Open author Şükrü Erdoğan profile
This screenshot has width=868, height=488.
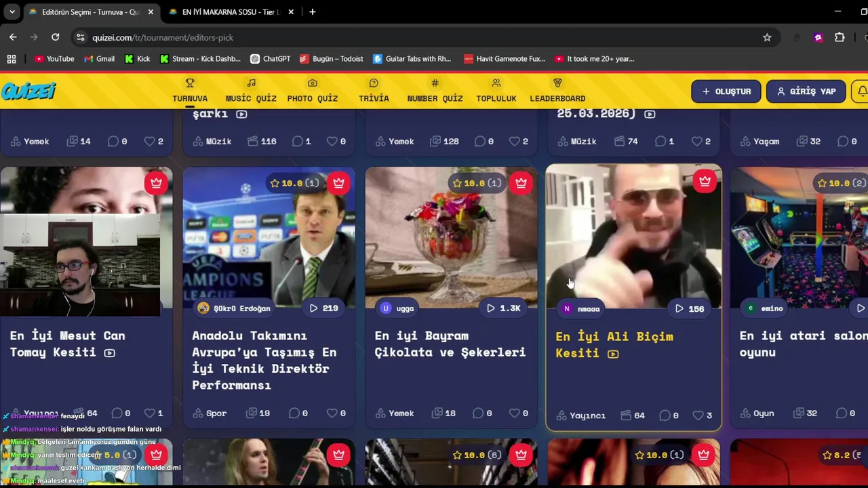[x=234, y=308]
